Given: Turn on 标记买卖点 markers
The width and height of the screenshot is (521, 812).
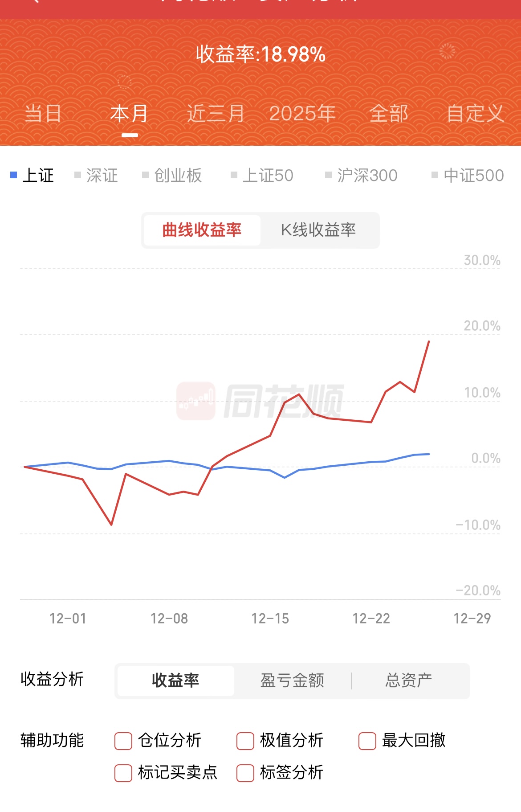Looking at the screenshot, I should [x=123, y=773].
